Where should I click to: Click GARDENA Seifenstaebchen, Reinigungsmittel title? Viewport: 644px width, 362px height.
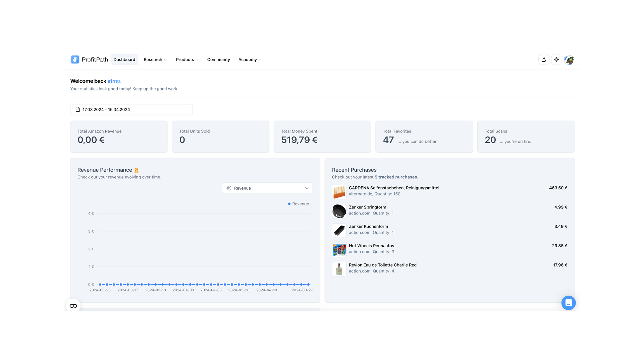pos(394,188)
